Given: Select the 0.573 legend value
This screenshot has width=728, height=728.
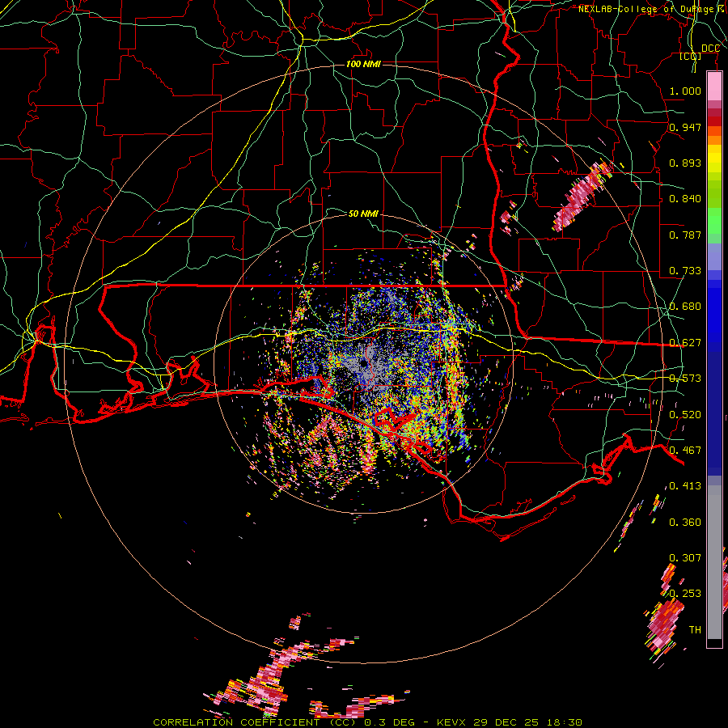Looking at the screenshot, I should 685,379.
